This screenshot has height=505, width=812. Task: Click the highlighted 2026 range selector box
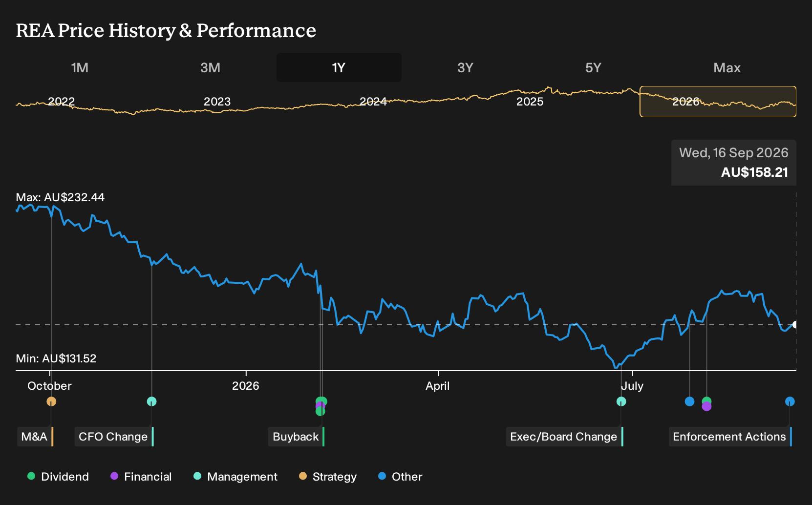(x=718, y=102)
